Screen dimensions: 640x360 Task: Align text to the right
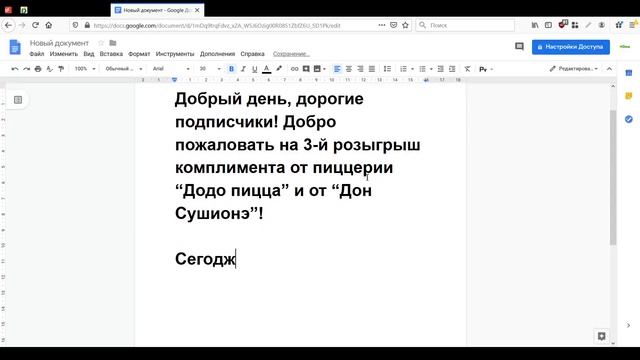pos(360,69)
